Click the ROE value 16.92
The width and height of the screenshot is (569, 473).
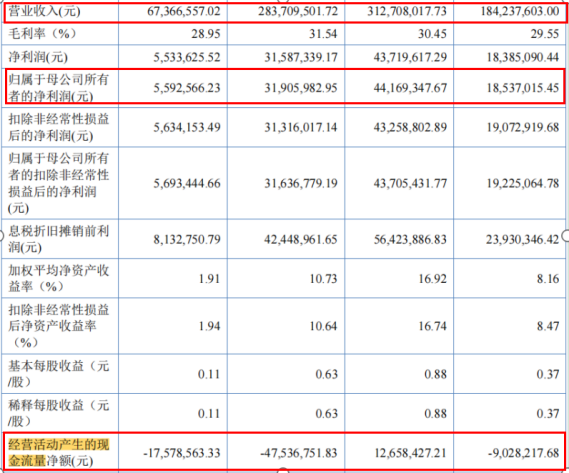[x=432, y=278]
